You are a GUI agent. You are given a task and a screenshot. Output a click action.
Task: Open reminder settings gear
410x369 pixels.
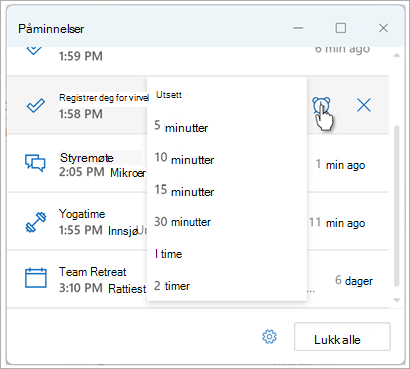269,337
